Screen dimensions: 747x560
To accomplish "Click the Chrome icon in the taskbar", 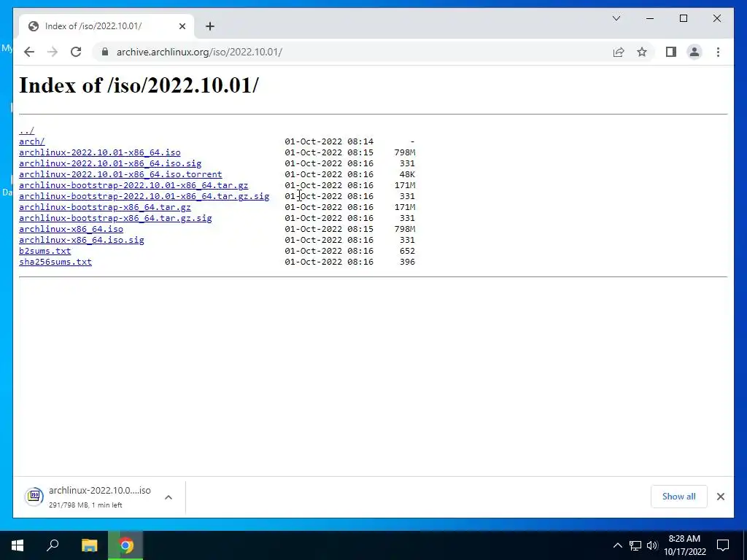I will [x=125, y=545].
